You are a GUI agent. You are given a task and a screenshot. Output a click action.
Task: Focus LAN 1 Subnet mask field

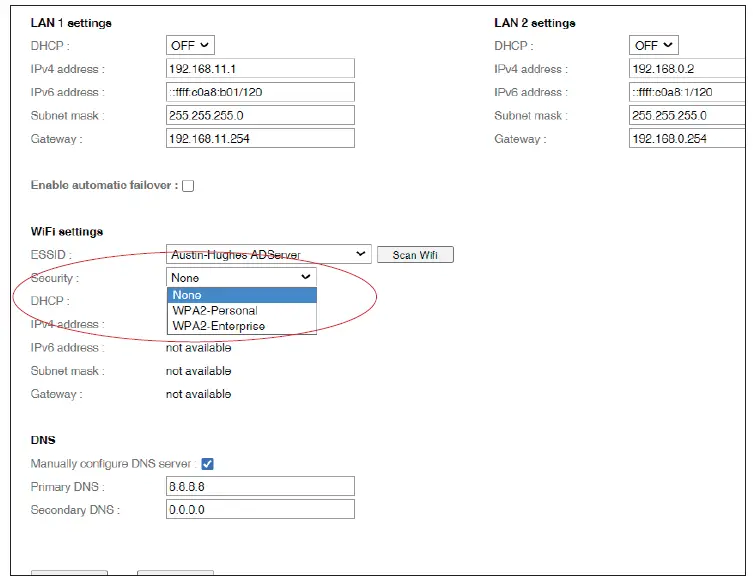[x=260, y=115]
